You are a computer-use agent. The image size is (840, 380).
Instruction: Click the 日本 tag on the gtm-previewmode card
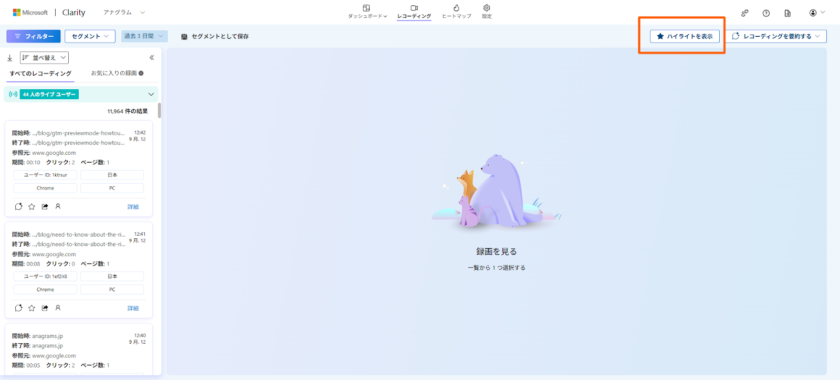pyautogui.click(x=112, y=175)
